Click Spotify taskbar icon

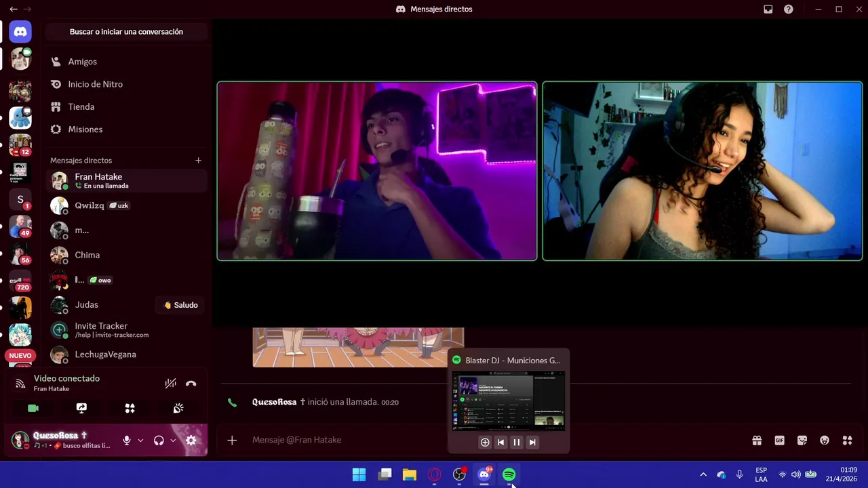pyautogui.click(x=509, y=474)
